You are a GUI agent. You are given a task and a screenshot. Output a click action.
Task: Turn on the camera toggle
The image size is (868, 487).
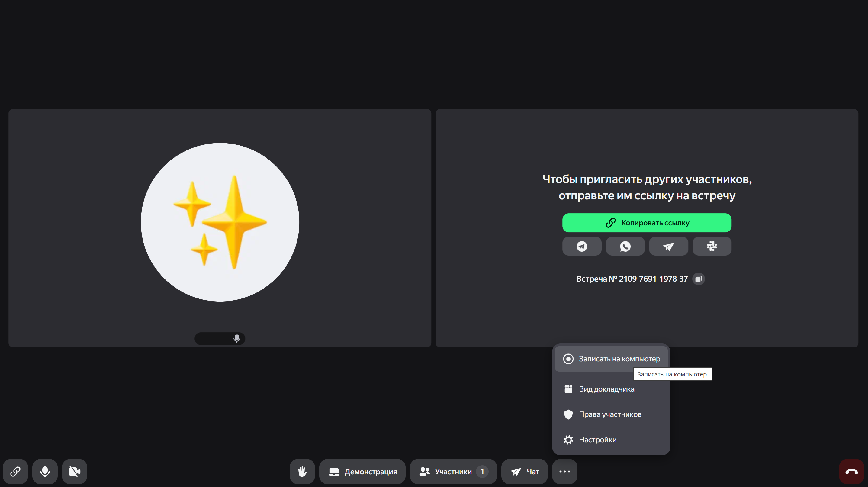point(75,471)
